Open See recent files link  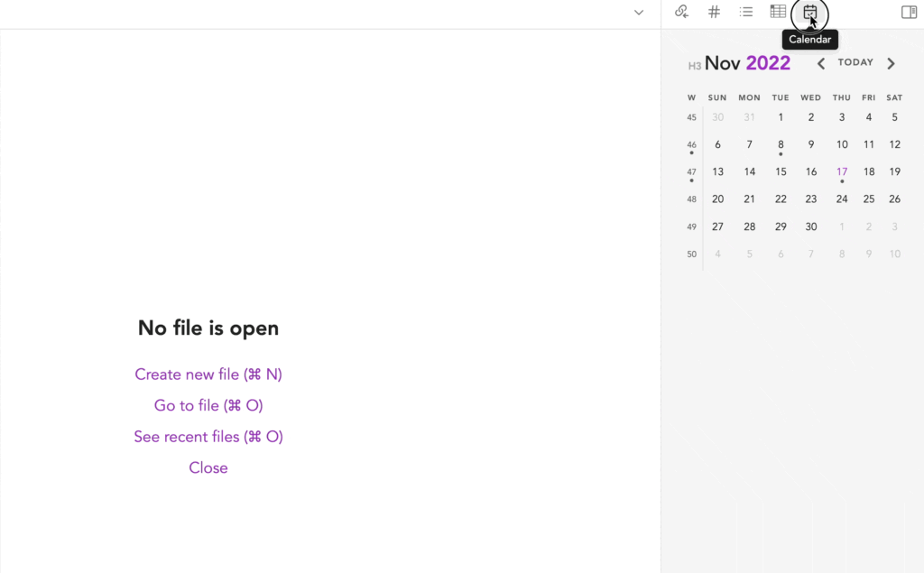208,437
